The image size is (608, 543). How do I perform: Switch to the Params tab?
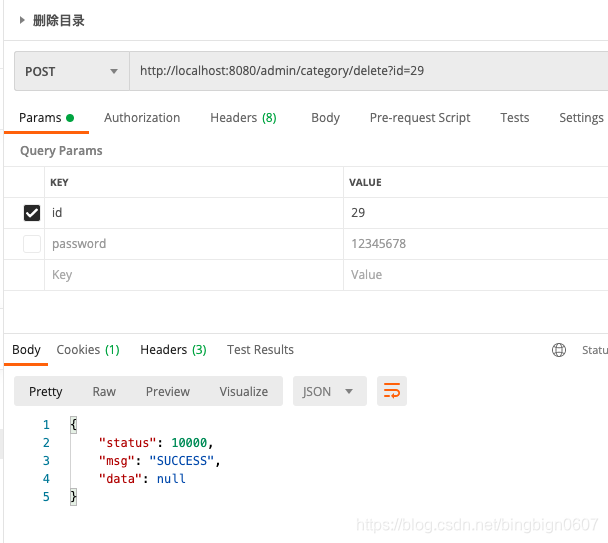46,118
